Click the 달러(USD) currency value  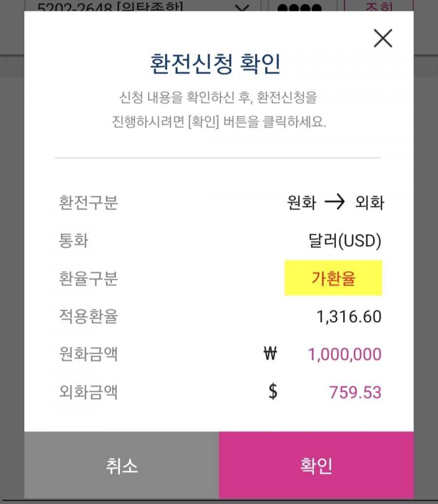345,241
